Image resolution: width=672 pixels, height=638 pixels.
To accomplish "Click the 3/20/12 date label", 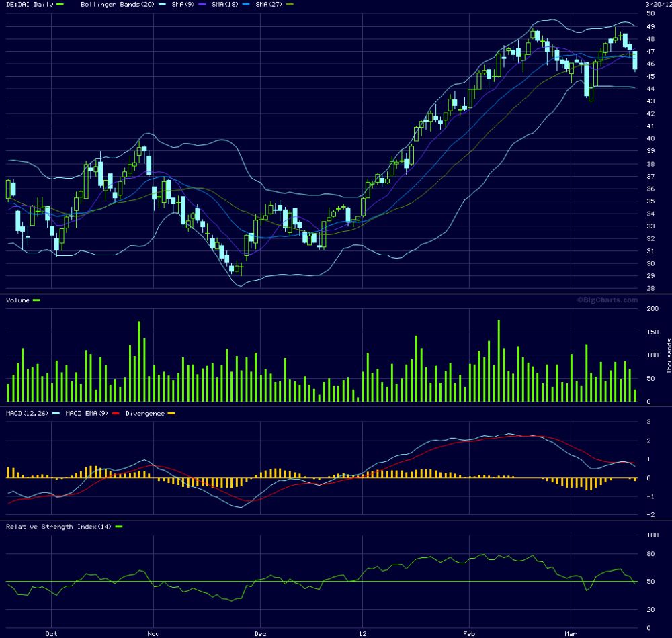I will click(659, 4).
